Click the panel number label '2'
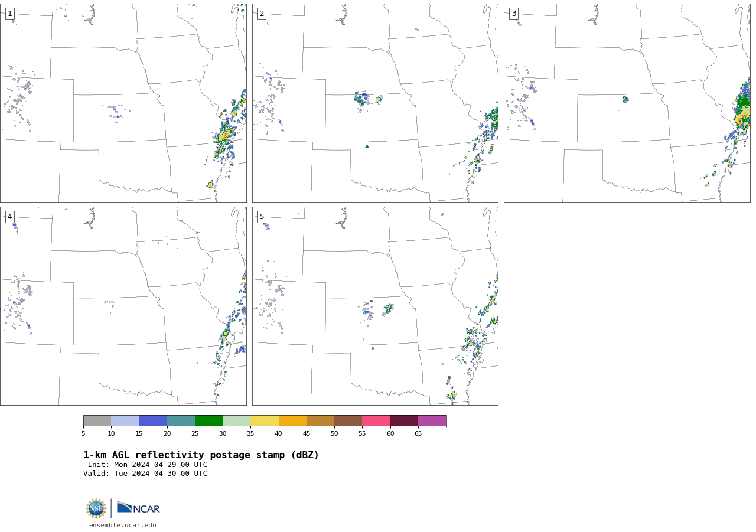Screen dimensions: 756x532 262,14
